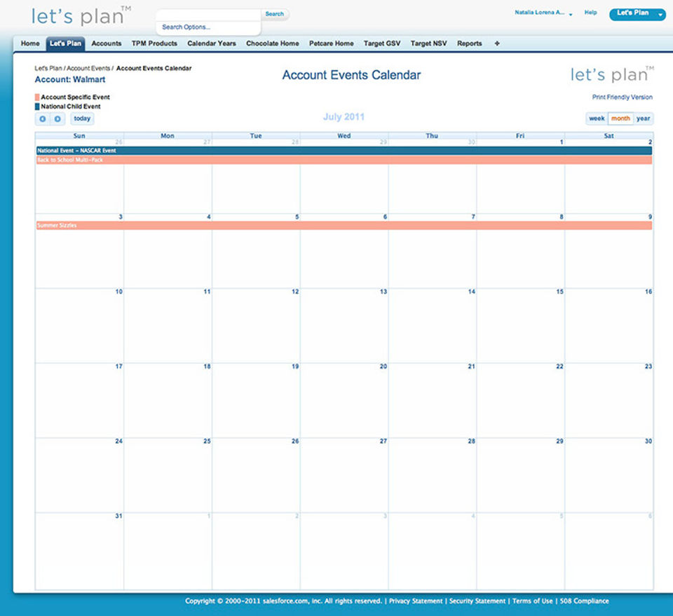Open 508 Compliance footer link

point(584,601)
